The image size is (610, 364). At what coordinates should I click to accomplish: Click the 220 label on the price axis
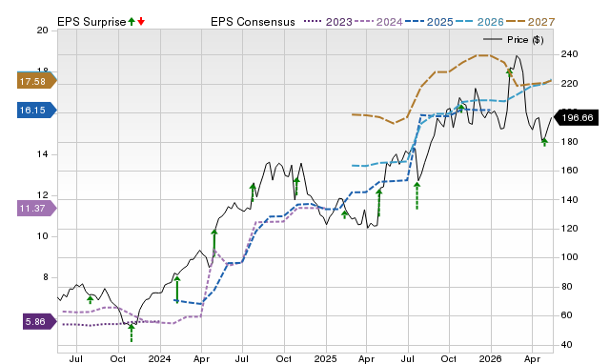(x=569, y=84)
